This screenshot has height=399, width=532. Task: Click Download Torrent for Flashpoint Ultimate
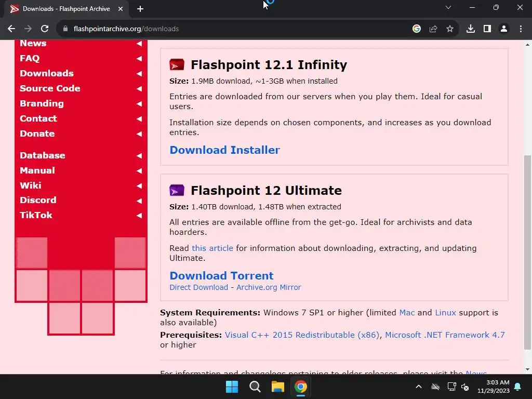point(221,275)
